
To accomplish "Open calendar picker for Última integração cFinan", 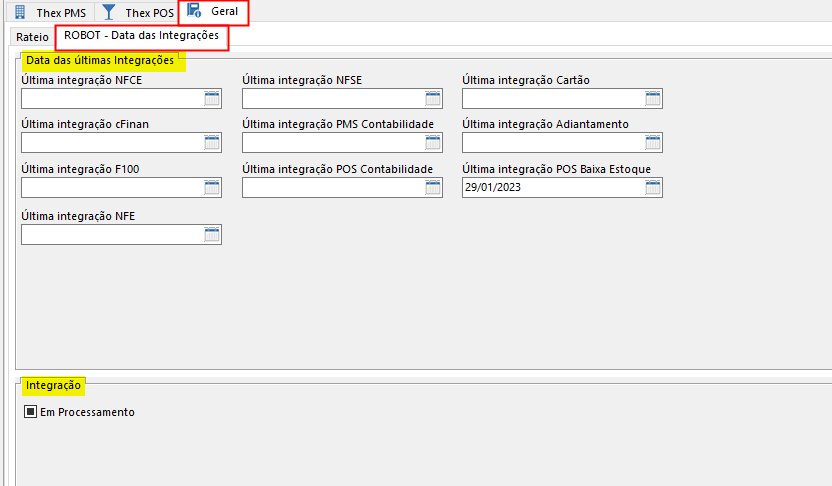I will coord(212,142).
